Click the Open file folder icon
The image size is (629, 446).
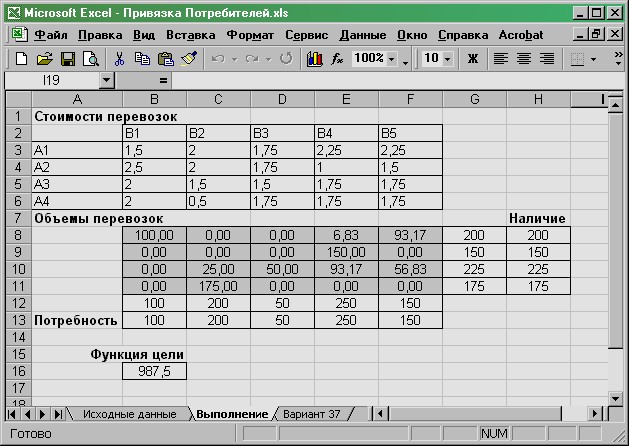pos(45,59)
